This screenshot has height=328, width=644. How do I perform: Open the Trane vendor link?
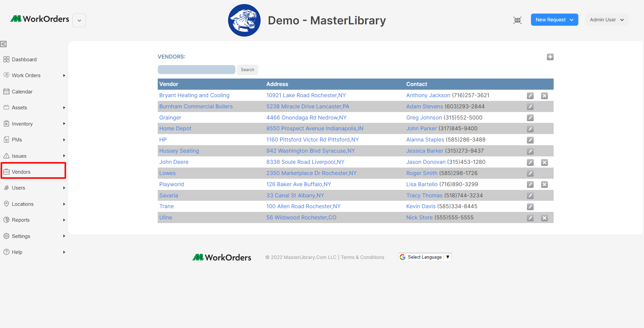point(166,206)
